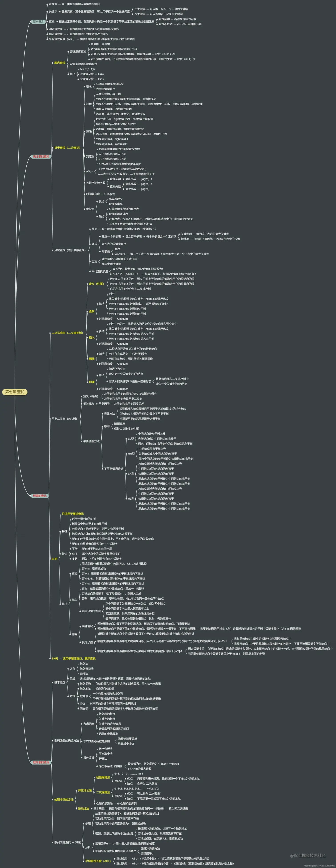The image size is (336, 868).
Task: Select the 同义词 term node
Action: 84,709
